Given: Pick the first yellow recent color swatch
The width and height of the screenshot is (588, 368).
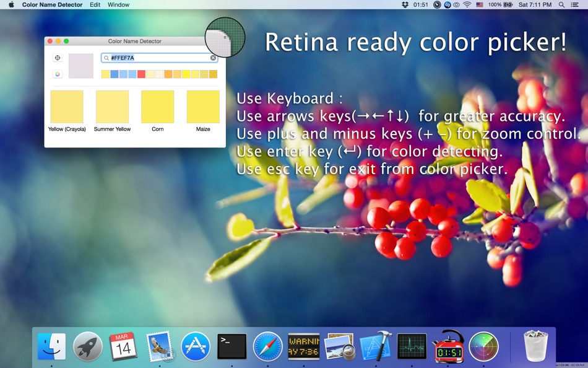Looking at the screenshot, I should (105, 74).
